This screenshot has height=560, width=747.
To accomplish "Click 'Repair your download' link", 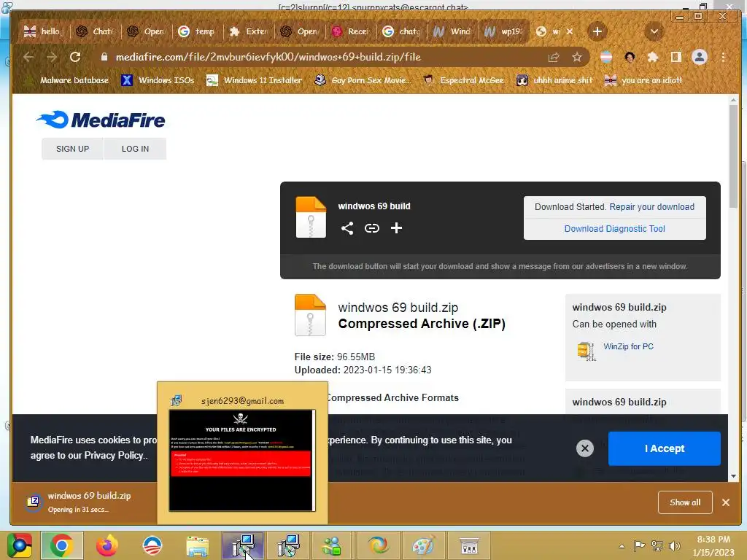I will pos(651,206).
